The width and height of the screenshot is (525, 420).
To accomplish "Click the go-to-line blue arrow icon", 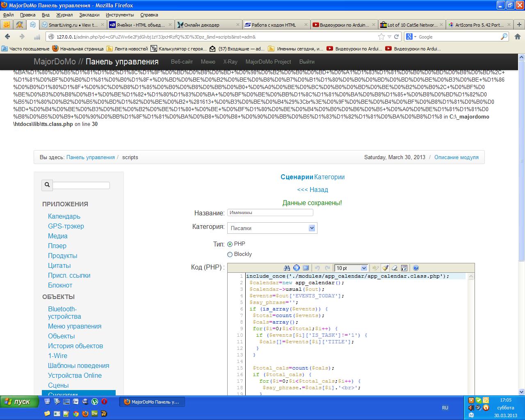I will (297, 268).
